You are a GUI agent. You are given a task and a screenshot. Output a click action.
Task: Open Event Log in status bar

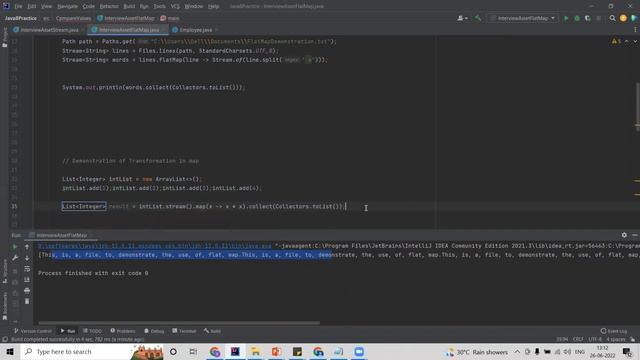point(614,331)
